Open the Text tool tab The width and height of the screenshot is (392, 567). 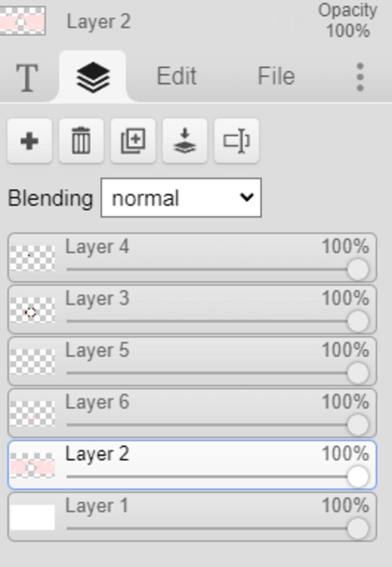coord(27,77)
